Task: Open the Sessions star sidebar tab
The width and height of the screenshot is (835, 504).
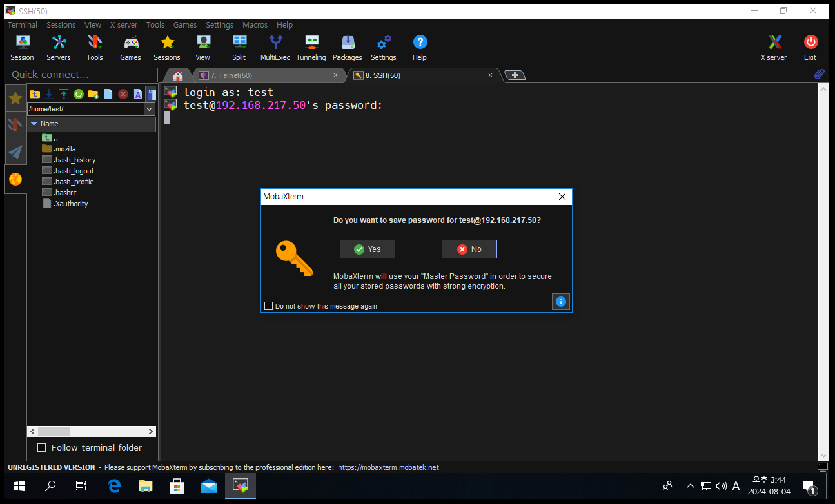Action: click(x=15, y=98)
